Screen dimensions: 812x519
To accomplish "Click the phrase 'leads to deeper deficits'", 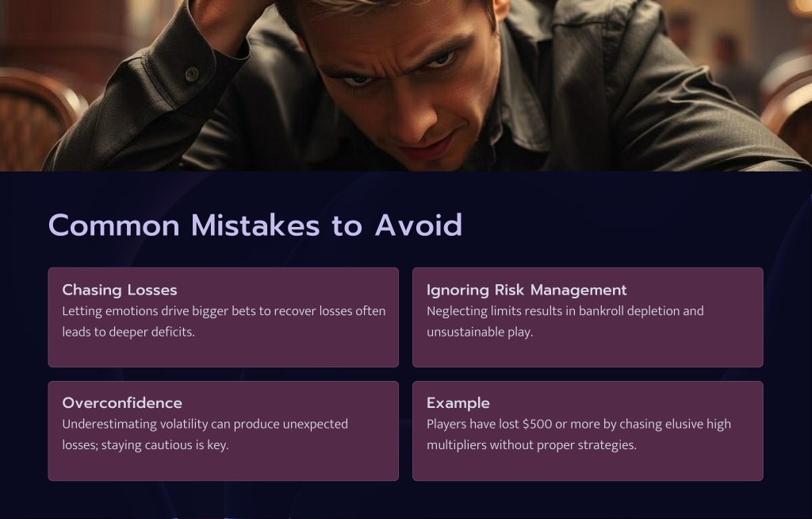I will (128, 332).
